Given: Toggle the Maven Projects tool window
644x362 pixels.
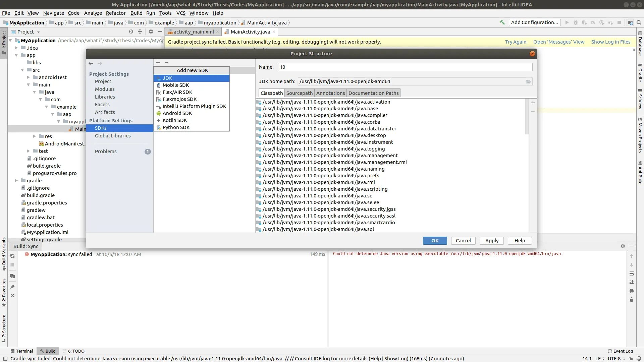Looking at the screenshot, I should (640, 135).
